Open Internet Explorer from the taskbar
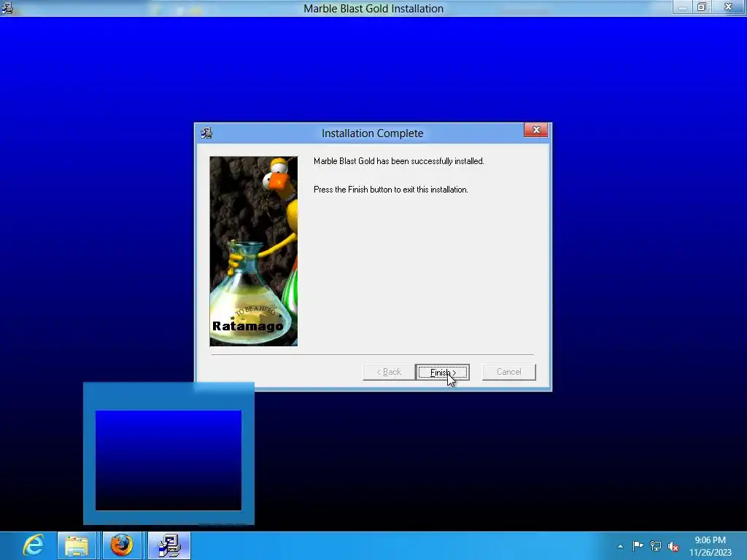747x560 pixels. coord(34,545)
